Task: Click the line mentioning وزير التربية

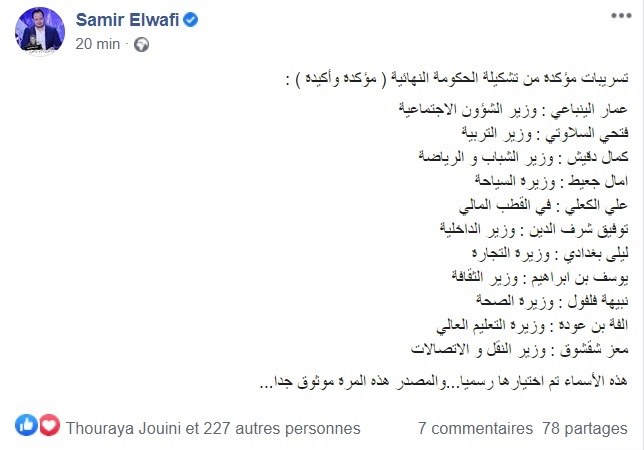Action: point(545,133)
